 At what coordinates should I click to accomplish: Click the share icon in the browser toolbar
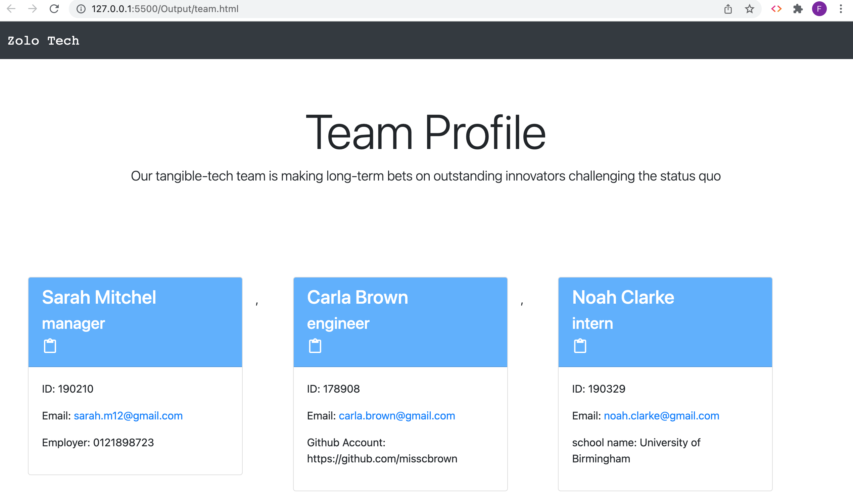click(728, 9)
